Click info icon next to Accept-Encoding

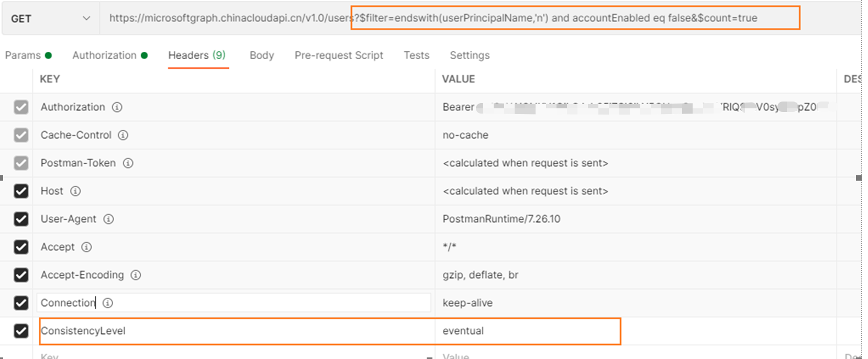pyautogui.click(x=136, y=275)
